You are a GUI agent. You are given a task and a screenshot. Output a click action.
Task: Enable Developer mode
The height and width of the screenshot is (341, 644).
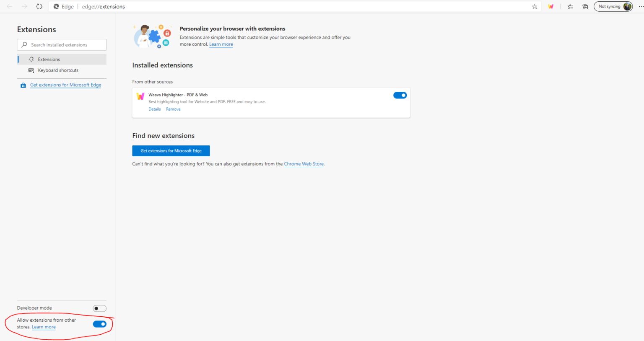pyautogui.click(x=99, y=308)
